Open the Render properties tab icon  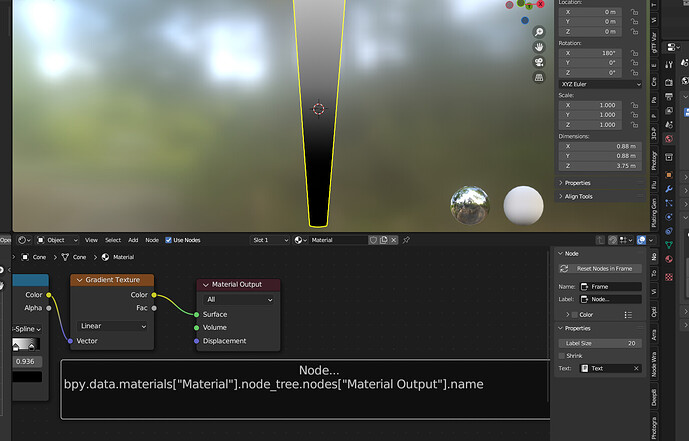coord(669,83)
